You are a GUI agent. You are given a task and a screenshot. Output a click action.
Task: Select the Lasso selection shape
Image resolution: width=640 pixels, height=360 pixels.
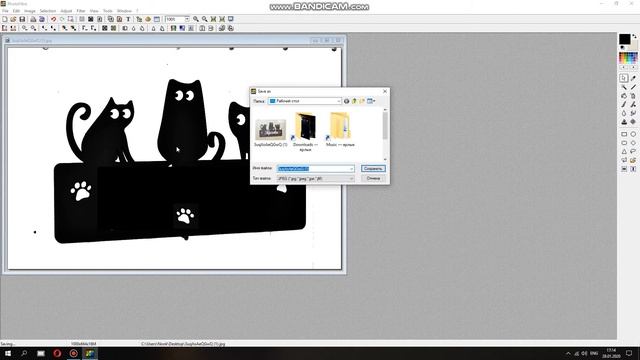point(633,151)
